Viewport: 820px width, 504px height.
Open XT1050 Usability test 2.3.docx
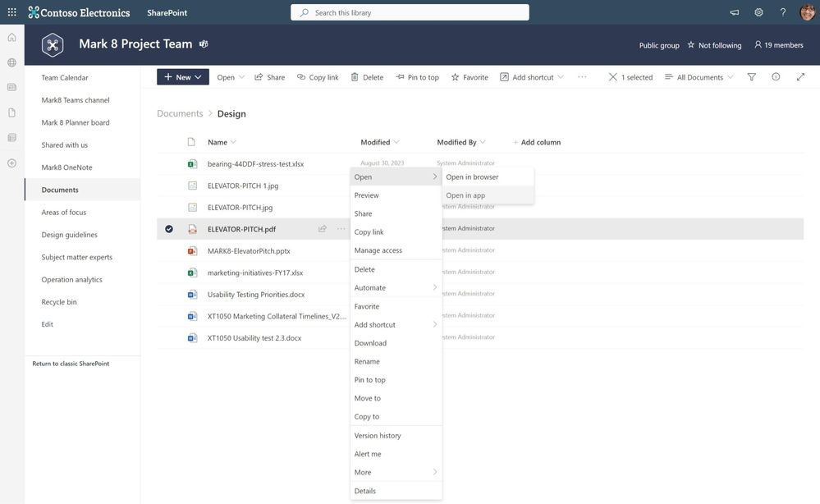click(x=254, y=337)
